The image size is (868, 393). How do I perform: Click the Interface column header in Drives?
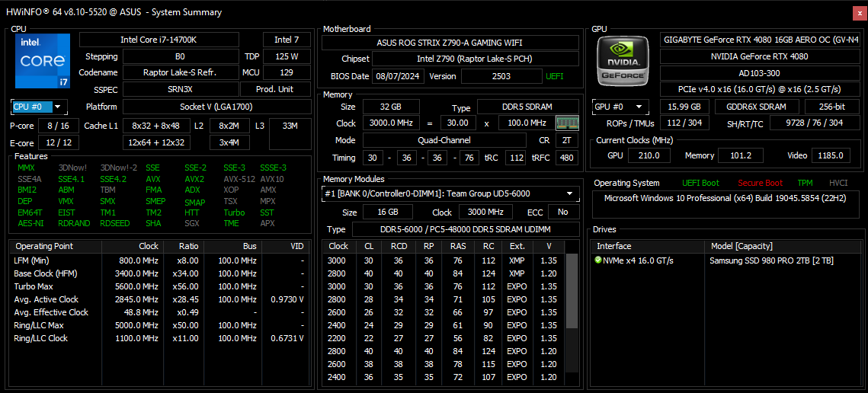click(x=647, y=246)
